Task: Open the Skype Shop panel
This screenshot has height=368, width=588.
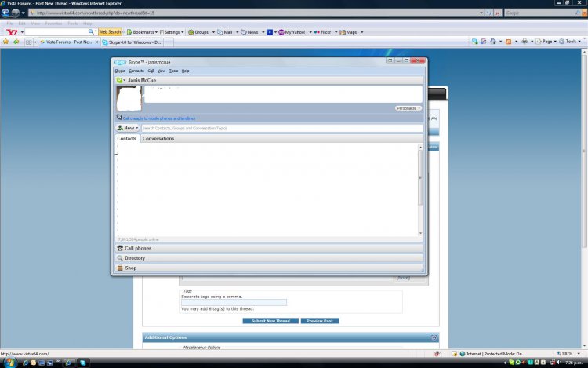Action: 130,268
